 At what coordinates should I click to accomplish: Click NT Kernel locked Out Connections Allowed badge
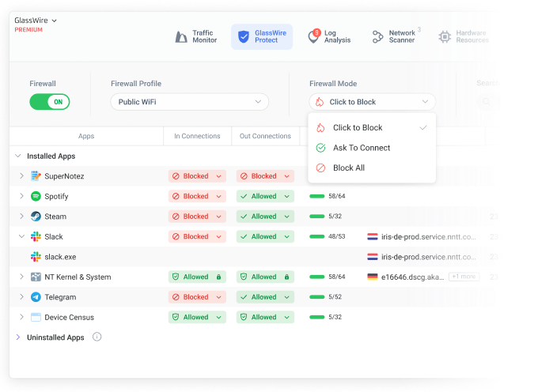point(265,277)
